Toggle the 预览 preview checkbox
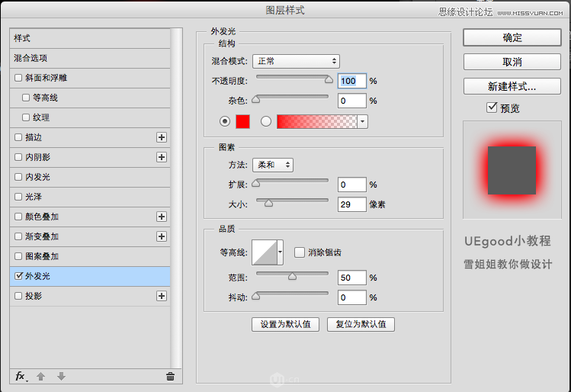This screenshot has height=392, width=571. [492, 108]
